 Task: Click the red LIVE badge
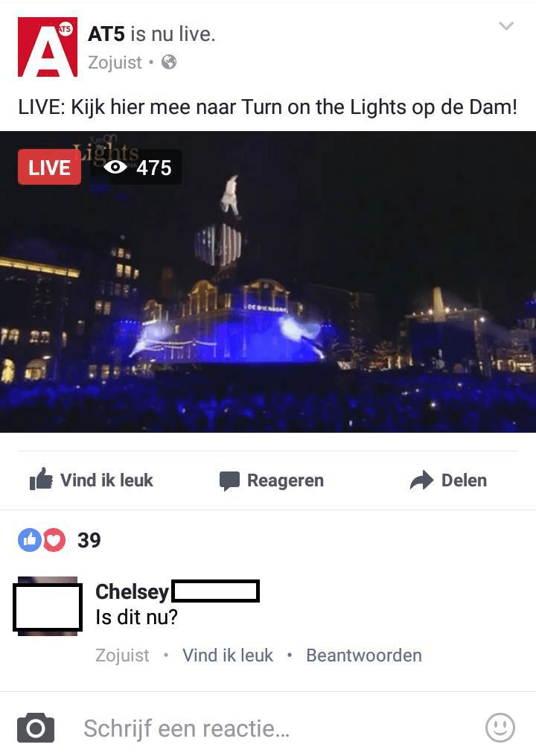point(49,168)
